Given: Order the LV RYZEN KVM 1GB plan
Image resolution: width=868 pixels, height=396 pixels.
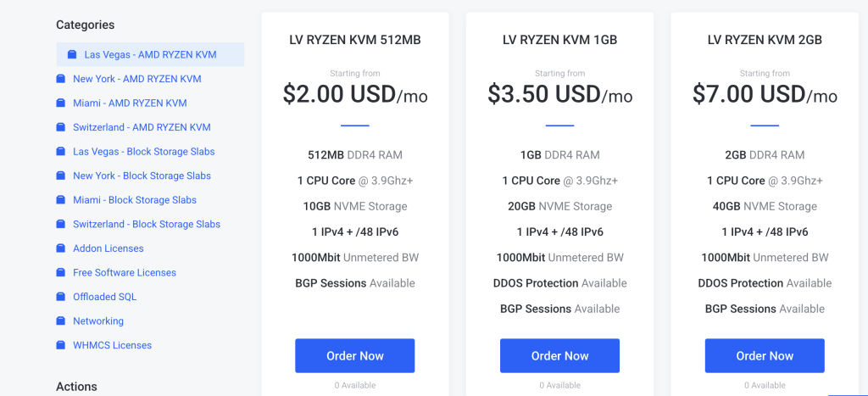Looking at the screenshot, I should click(x=559, y=356).
